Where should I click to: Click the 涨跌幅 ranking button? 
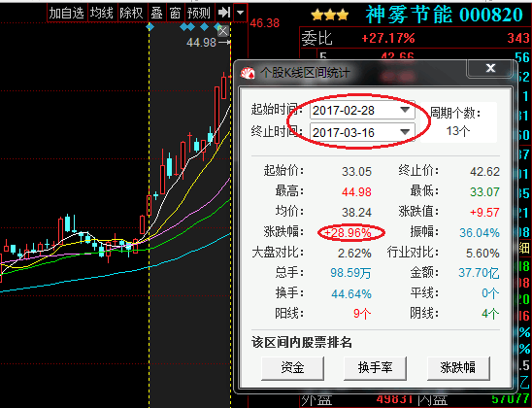pyautogui.click(x=458, y=368)
